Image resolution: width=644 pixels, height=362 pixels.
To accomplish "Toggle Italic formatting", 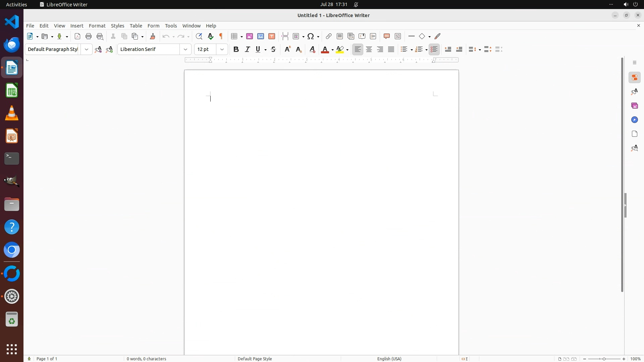I will click(x=248, y=49).
